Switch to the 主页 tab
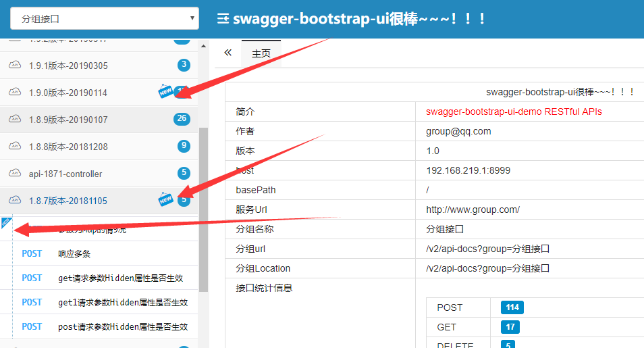Viewport: 644px width, 348px height. 261,53
